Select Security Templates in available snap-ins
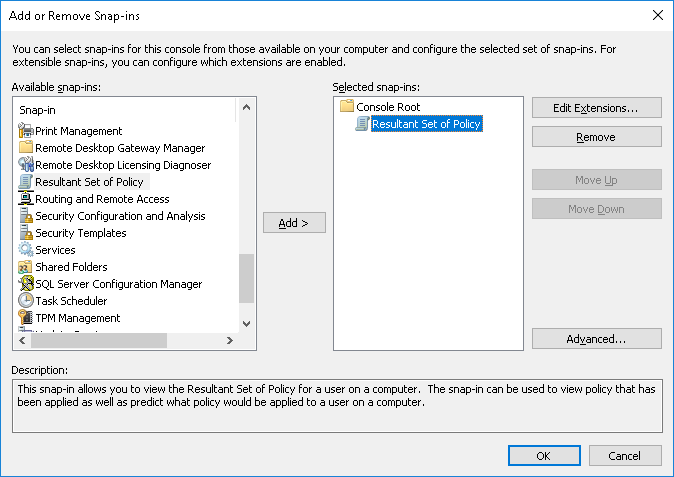Image resolution: width=674 pixels, height=477 pixels. (x=81, y=233)
